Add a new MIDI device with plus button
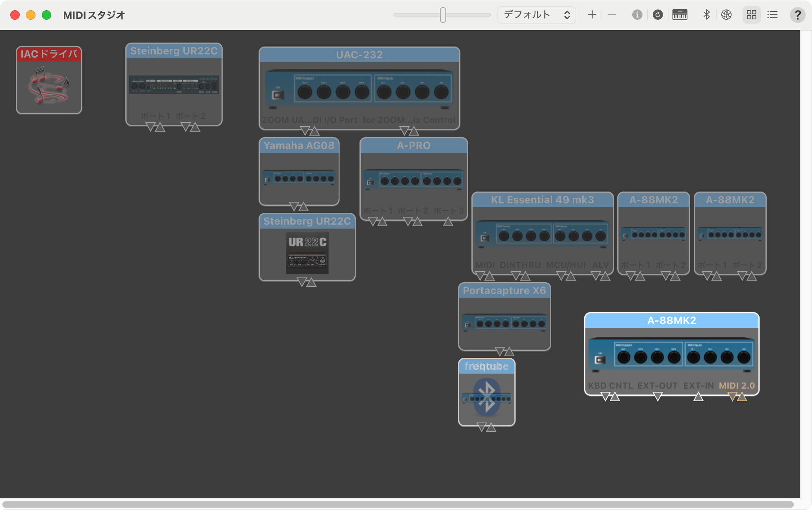The width and height of the screenshot is (812, 510). coord(592,15)
